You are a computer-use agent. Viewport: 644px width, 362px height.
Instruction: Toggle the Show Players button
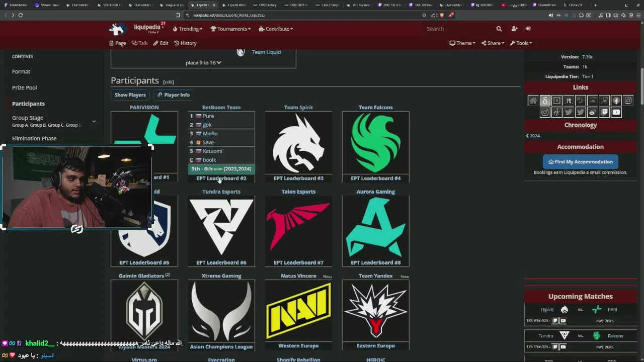[130, 95]
